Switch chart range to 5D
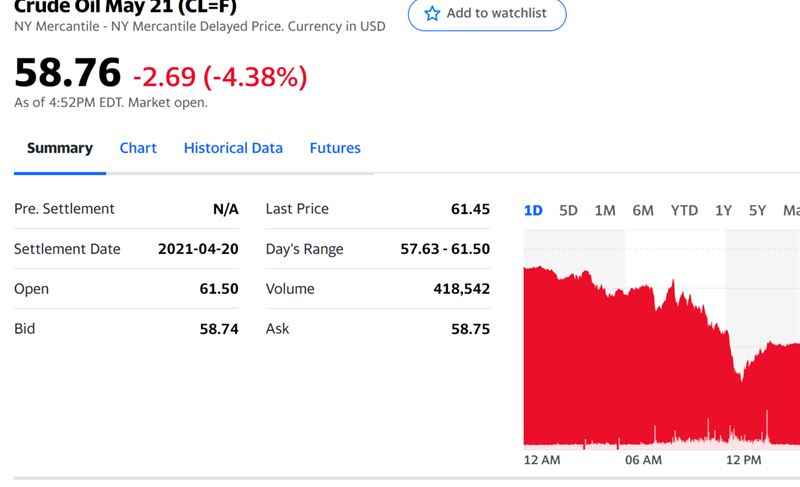 point(568,210)
